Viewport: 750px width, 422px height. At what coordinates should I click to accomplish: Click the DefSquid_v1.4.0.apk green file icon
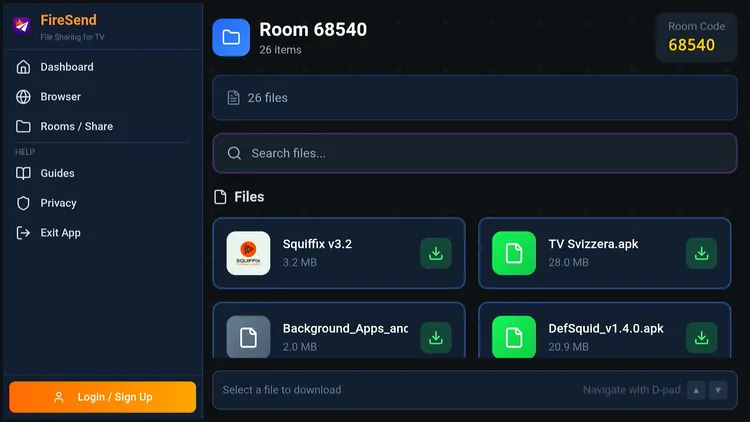point(514,337)
